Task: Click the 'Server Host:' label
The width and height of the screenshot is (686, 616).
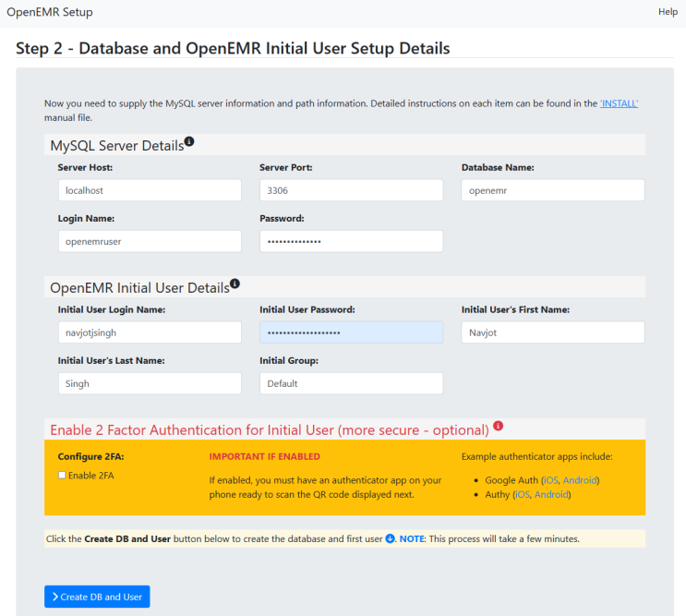Action: (x=85, y=167)
